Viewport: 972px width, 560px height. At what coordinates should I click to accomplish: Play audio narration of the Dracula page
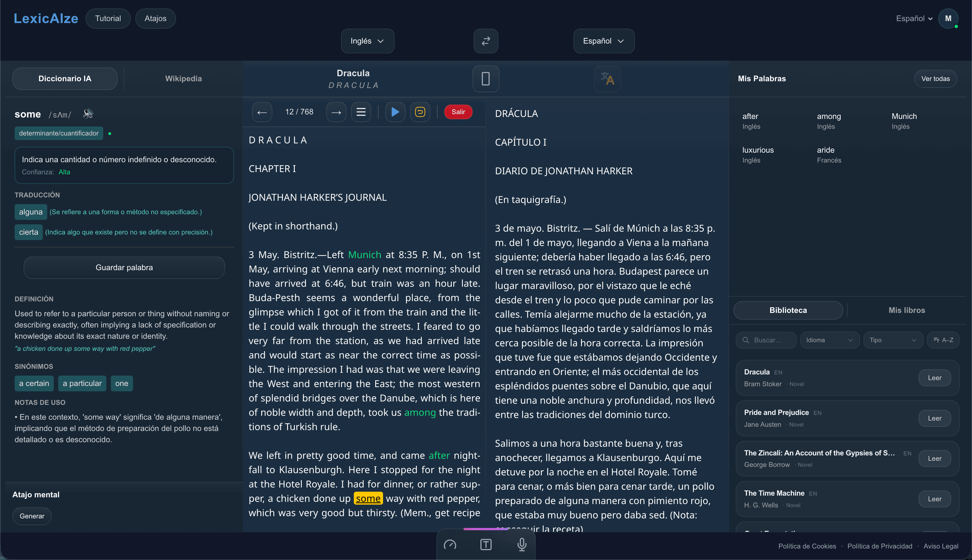395,112
